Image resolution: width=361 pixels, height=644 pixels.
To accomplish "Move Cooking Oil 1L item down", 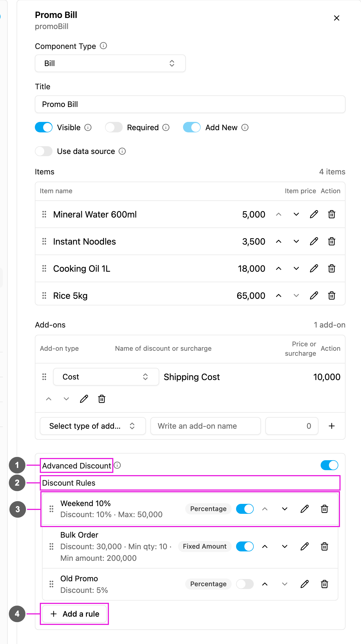I will (296, 268).
